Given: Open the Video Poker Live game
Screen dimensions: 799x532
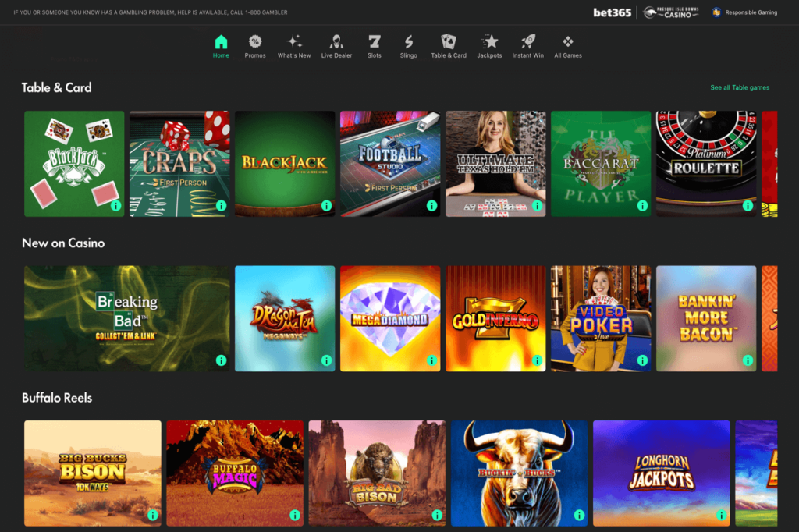Looking at the screenshot, I should pyautogui.click(x=601, y=318).
